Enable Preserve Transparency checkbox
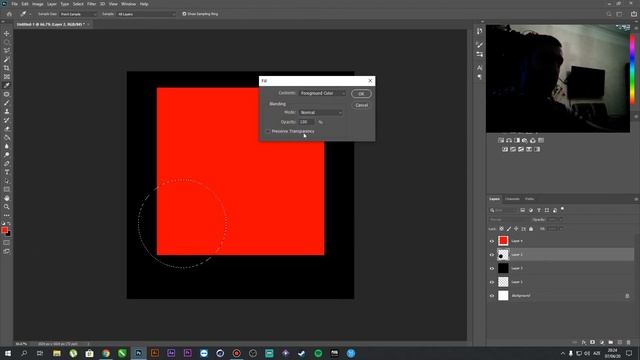The height and width of the screenshot is (360, 640). [268, 131]
